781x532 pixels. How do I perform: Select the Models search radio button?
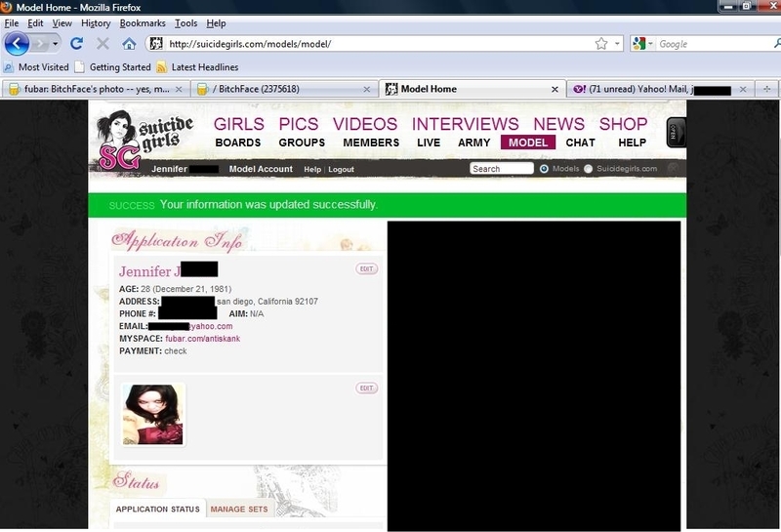click(544, 169)
